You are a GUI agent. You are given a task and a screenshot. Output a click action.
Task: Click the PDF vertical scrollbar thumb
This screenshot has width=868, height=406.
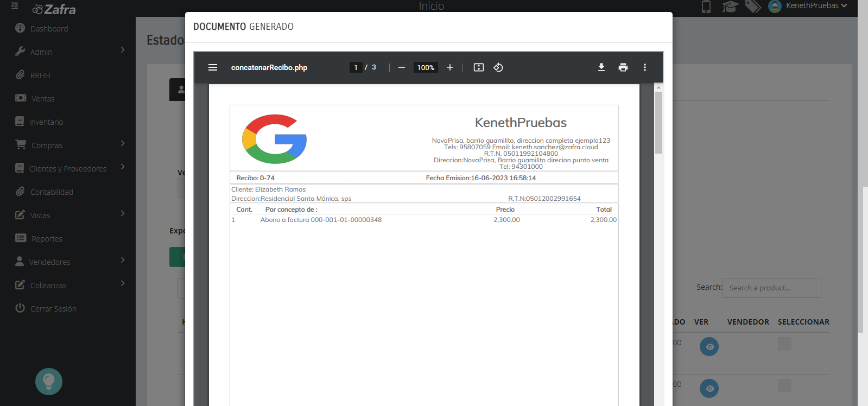658,123
